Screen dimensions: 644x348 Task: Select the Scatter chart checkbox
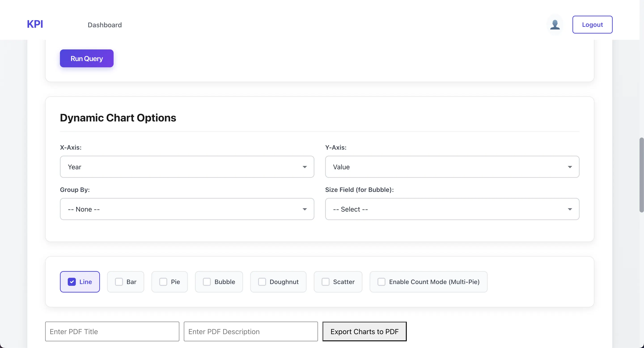point(325,282)
